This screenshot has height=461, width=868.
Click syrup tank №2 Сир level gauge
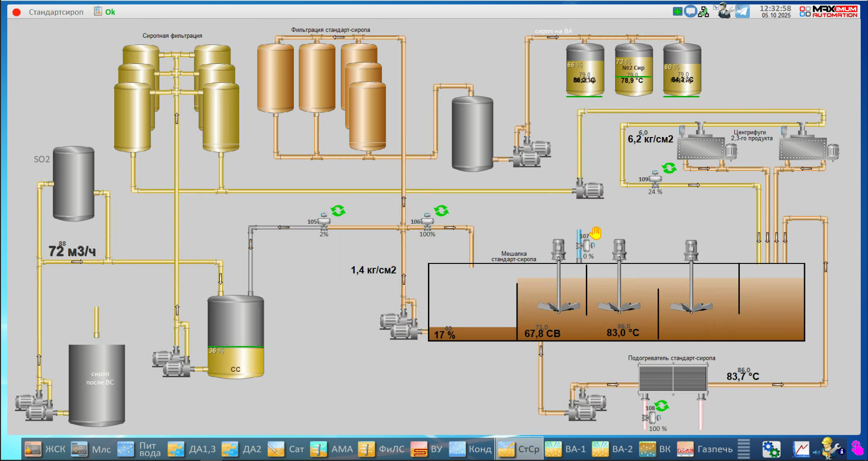pos(633,70)
